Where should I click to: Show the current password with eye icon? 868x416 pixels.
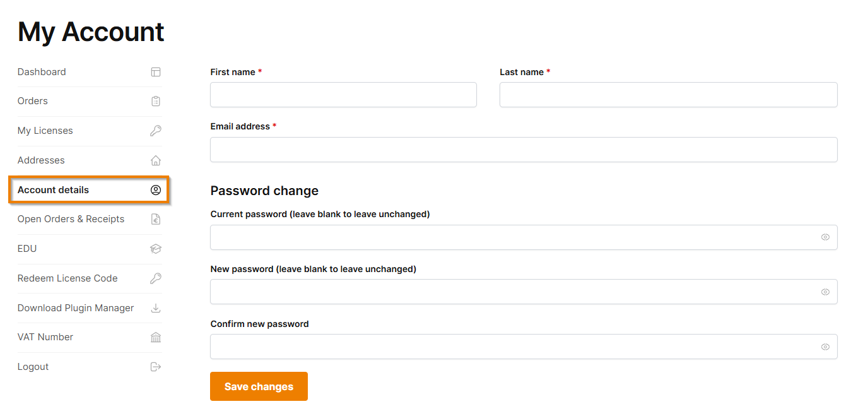tap(825, 237)
